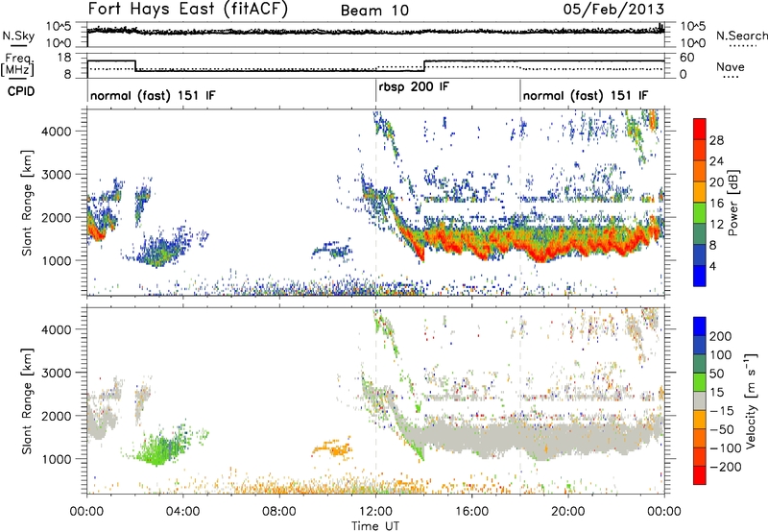The image size is (768, 532).
Task: Select the "Beam 10" header label
Action: [374, 11]
